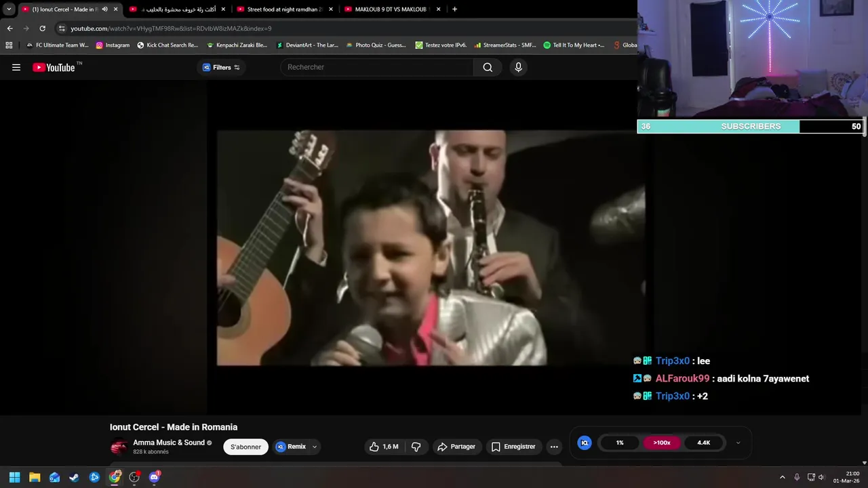Viewport: 868px width, 488px height.
Task: Close the Street food at night tab
Action: click(x=331, y=9)
